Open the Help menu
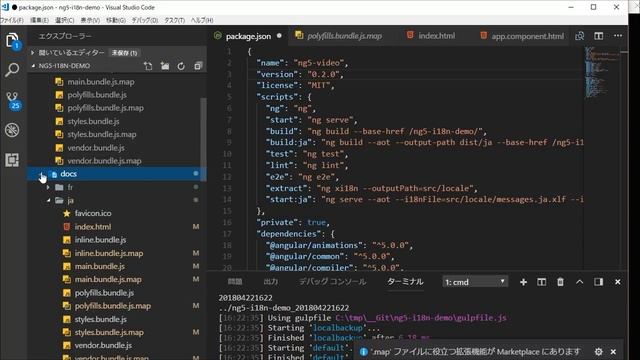The width and height of the screenshot is (640, 360). pos(202,20)
